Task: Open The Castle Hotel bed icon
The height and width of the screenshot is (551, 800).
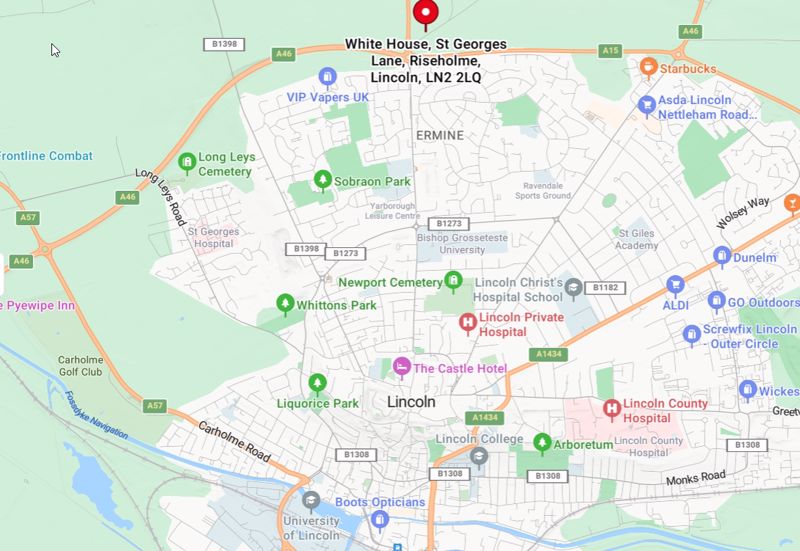Action: tap(402, 368)
